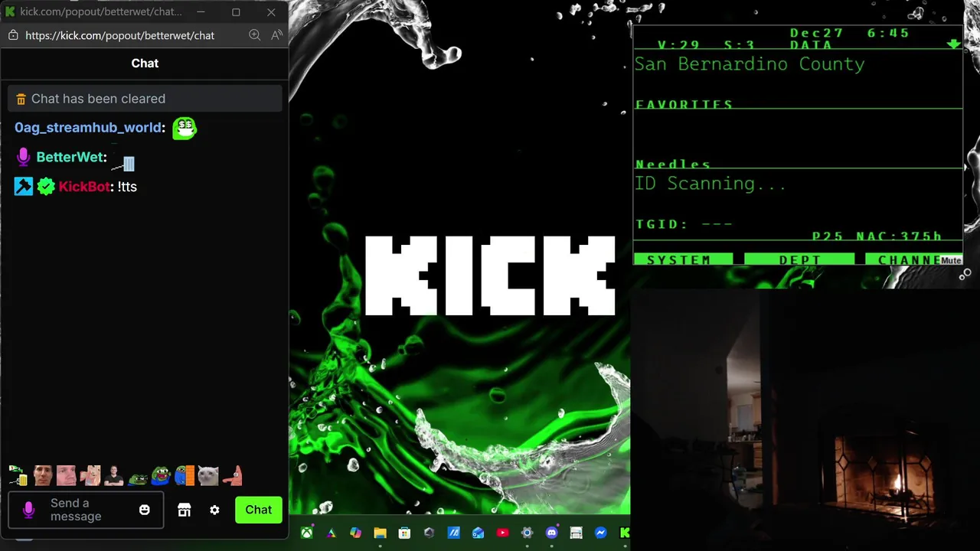Click the Dec27 date on scanner display
The width and height of the screenshot is (980, 551).
pyautogui.click(x=816, y=33)
